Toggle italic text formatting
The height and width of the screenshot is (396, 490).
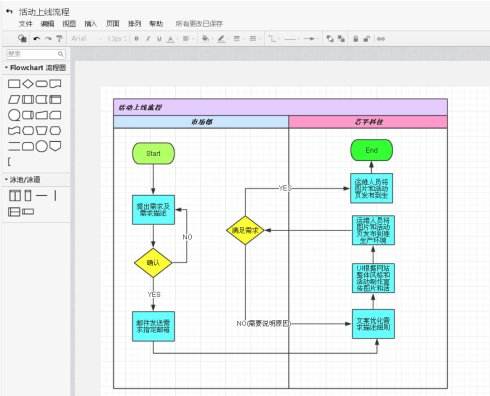point(148,39)
